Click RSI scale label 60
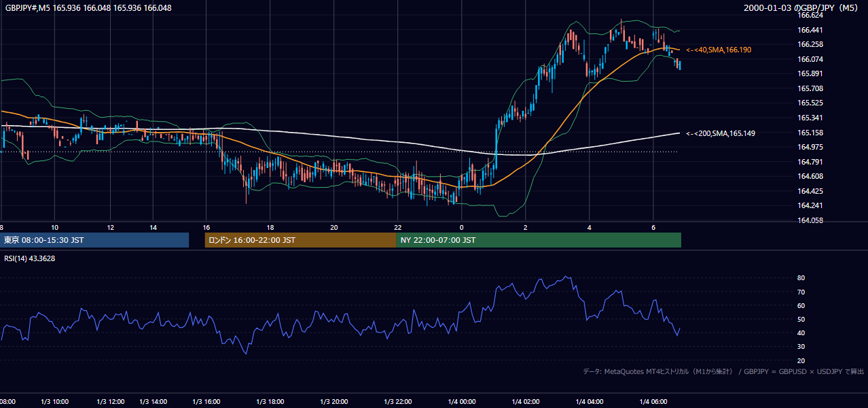The image size is (868, 408). 801,305
